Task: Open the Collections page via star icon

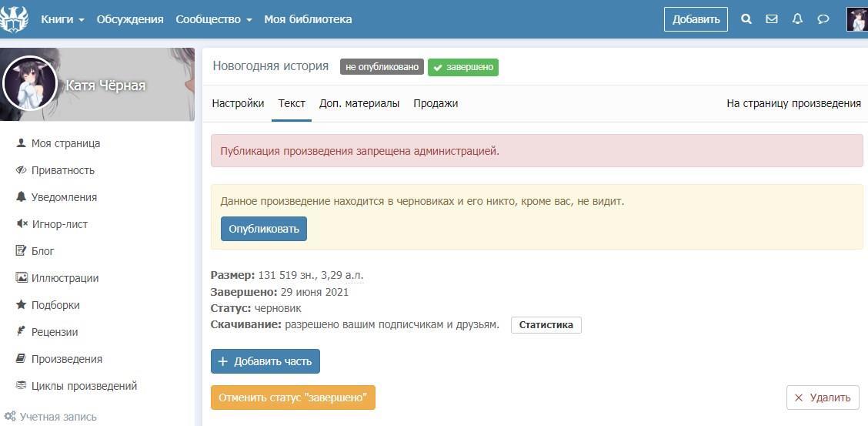Action: pos(22,305)
